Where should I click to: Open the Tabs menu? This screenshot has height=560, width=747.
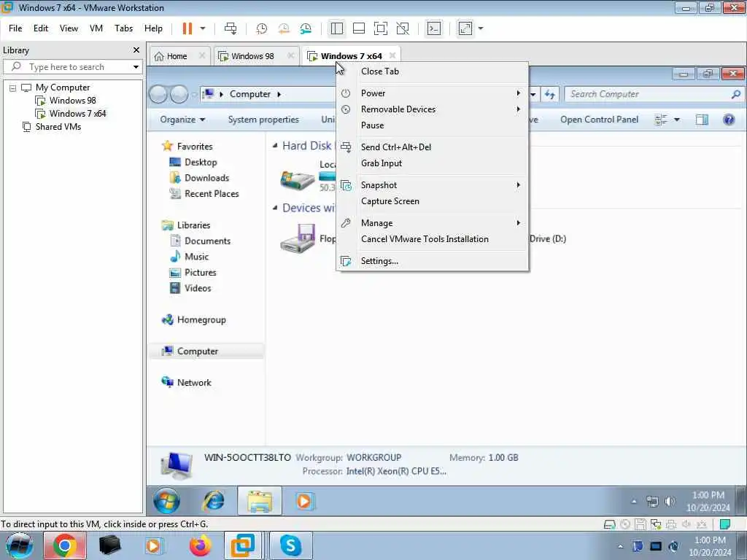[123, 28]
